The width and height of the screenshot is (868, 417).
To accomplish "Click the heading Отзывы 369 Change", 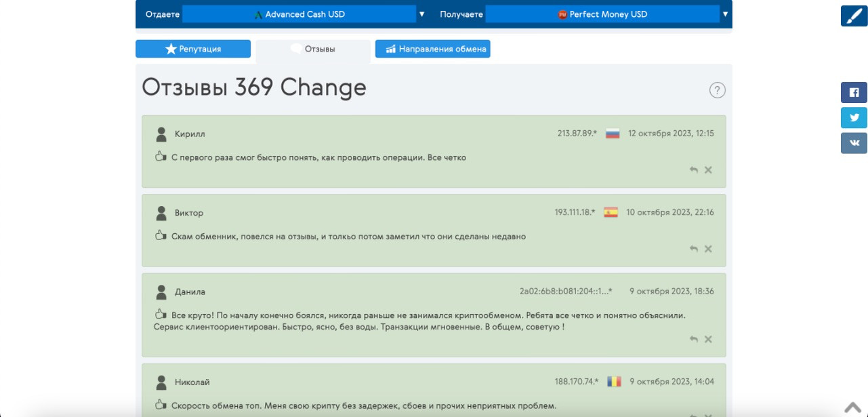I will pos(254,87).
